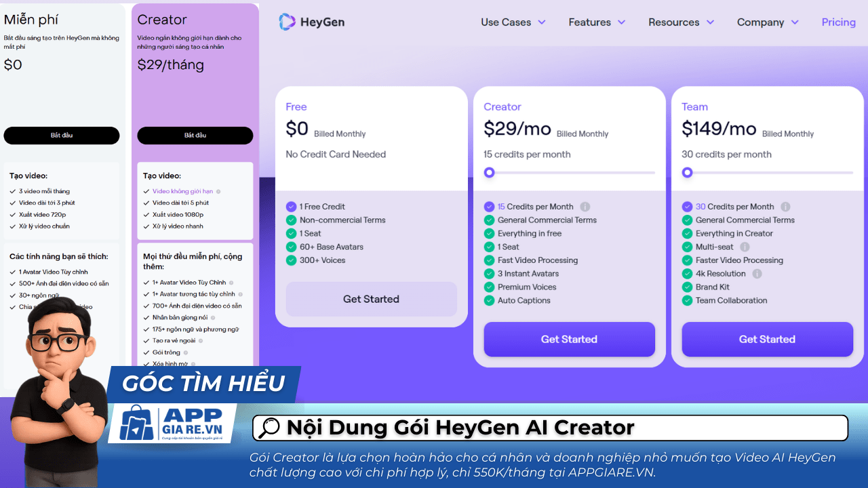Click the GÓC TÌM HIỂU banner

[203, 384]
